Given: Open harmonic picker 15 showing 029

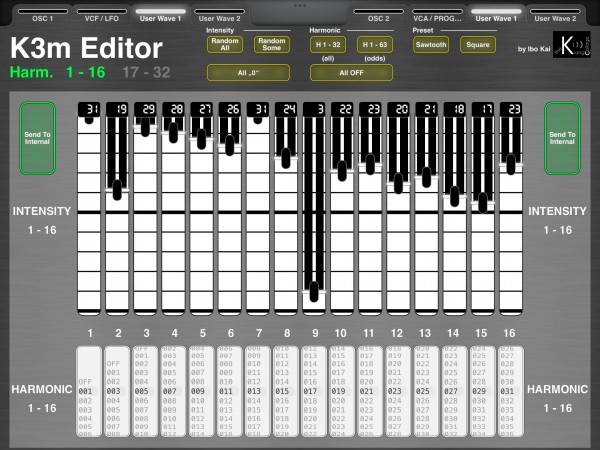Looking at the screenshot, I should pyautogui.click(x=483, y=391).
